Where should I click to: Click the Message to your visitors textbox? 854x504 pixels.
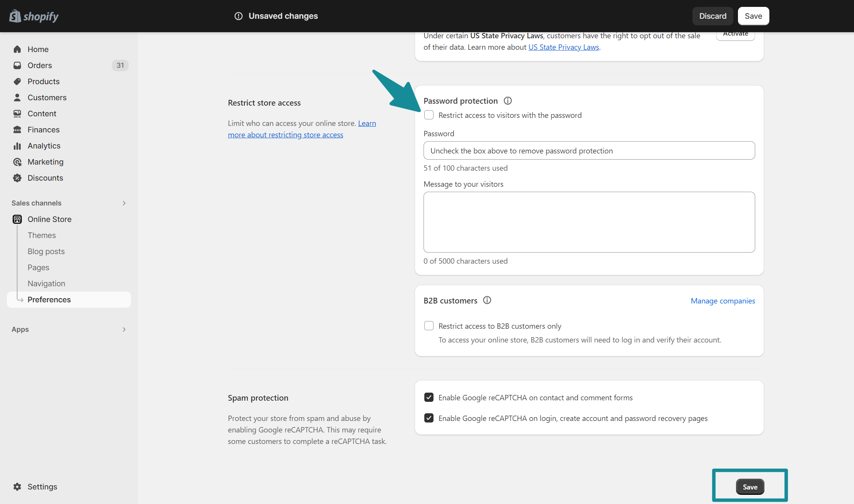[589, 222]
